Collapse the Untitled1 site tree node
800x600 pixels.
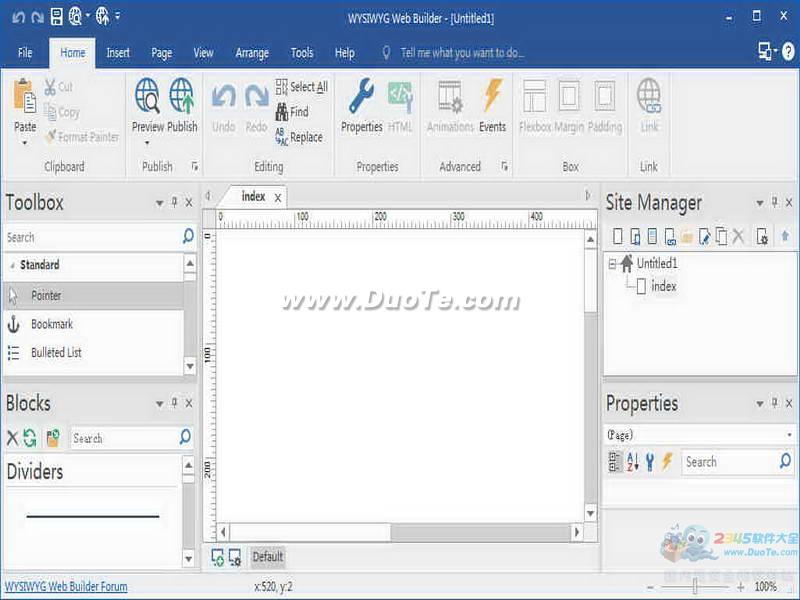pos(612,264)
